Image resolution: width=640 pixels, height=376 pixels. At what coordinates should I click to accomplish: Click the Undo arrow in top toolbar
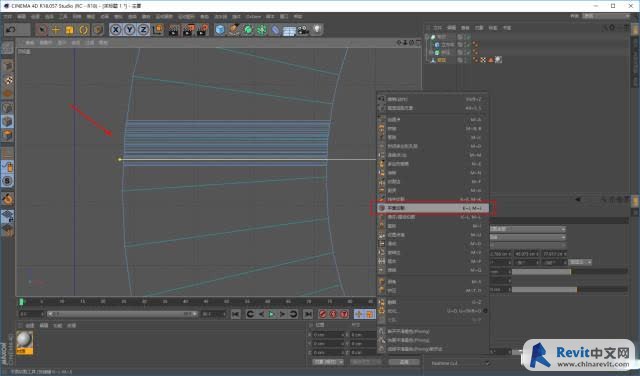pyautogui.click(x=11, y=30)
